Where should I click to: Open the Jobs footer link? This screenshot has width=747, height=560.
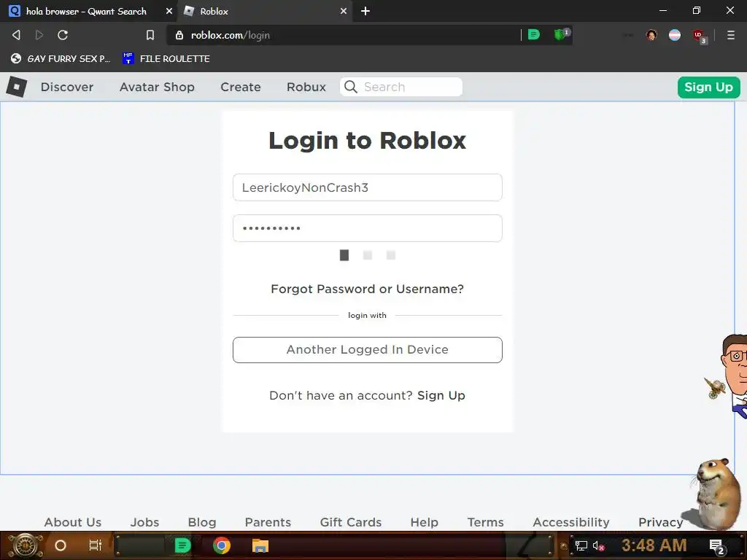coord(145,522)
